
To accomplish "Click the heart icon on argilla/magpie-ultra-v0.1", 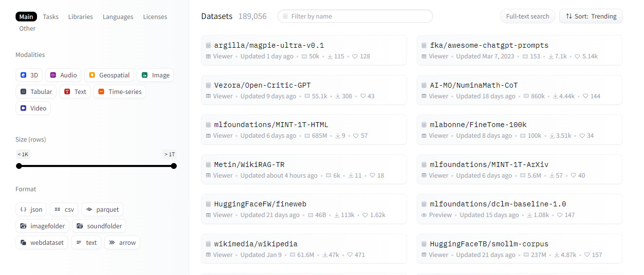I will (x=355, y=56).
